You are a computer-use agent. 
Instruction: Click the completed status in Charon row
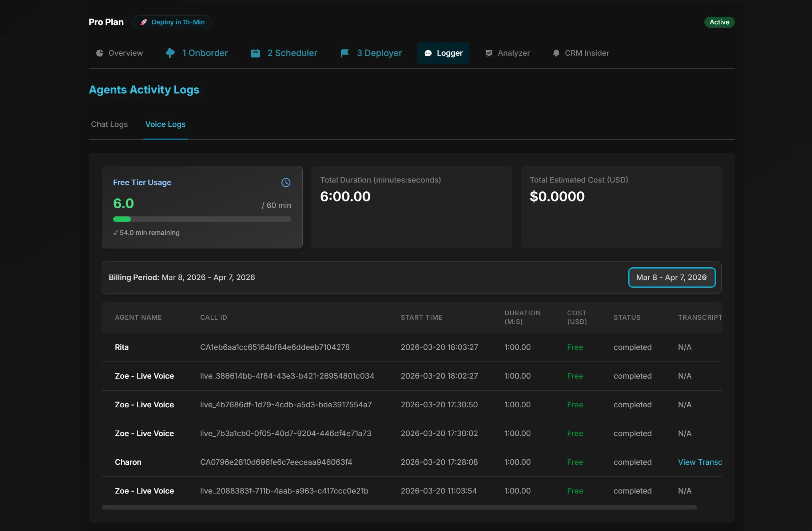(633, 462)
